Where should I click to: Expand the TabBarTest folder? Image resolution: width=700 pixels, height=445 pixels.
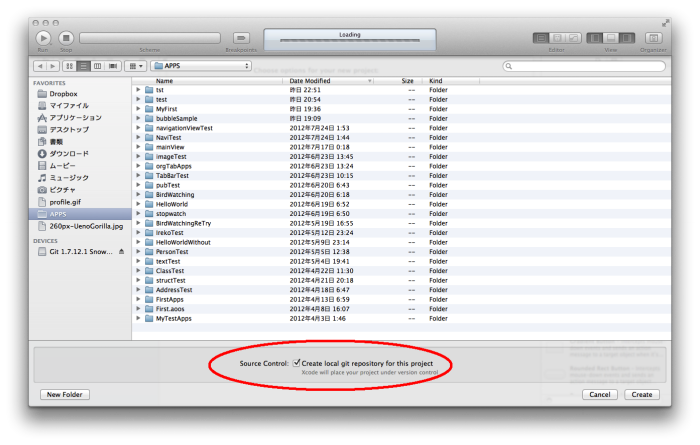click(138, 175)
